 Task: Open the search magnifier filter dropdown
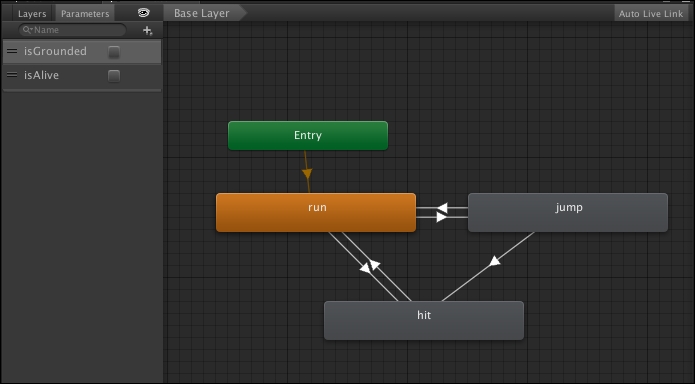tap(28, 30)
